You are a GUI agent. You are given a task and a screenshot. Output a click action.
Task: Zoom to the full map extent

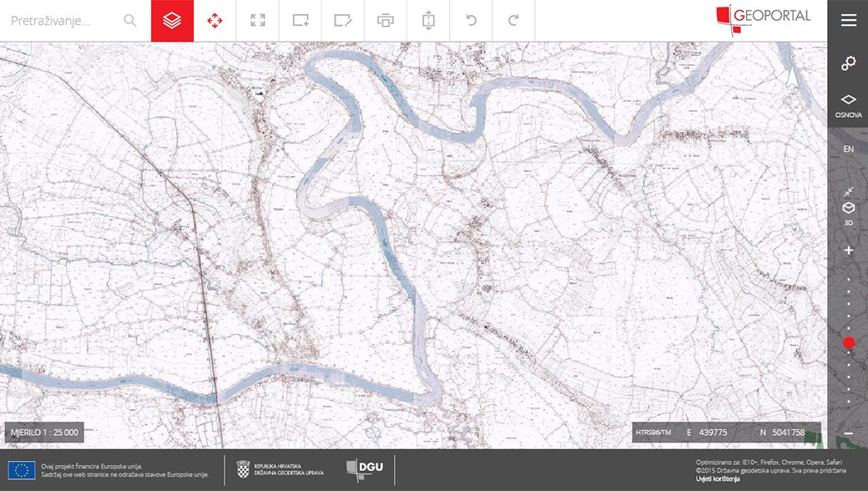(x=258, y=19)
